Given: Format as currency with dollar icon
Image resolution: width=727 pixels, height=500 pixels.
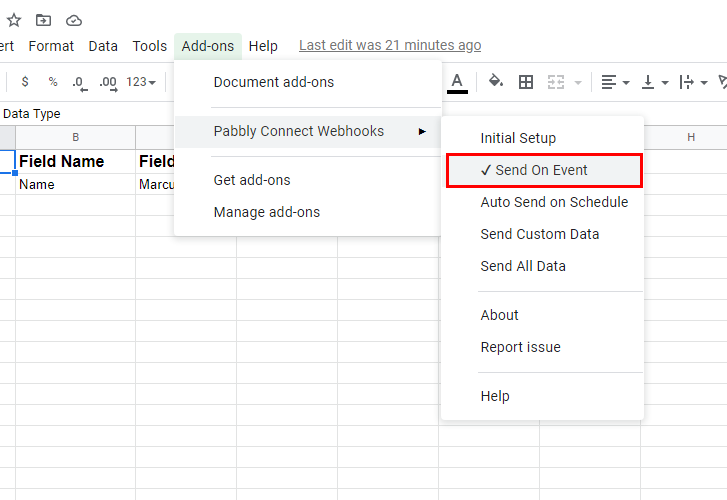Looking at the screenshot, I should 25,82.
